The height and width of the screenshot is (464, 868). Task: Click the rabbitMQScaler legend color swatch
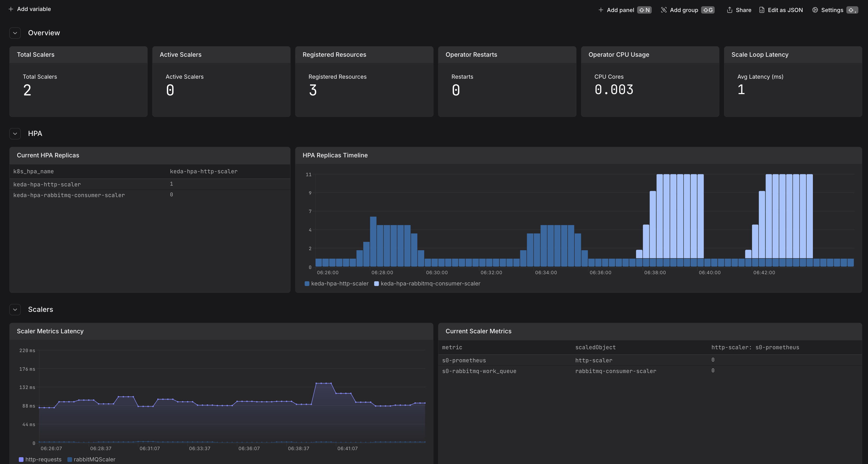tap(70, 459)
